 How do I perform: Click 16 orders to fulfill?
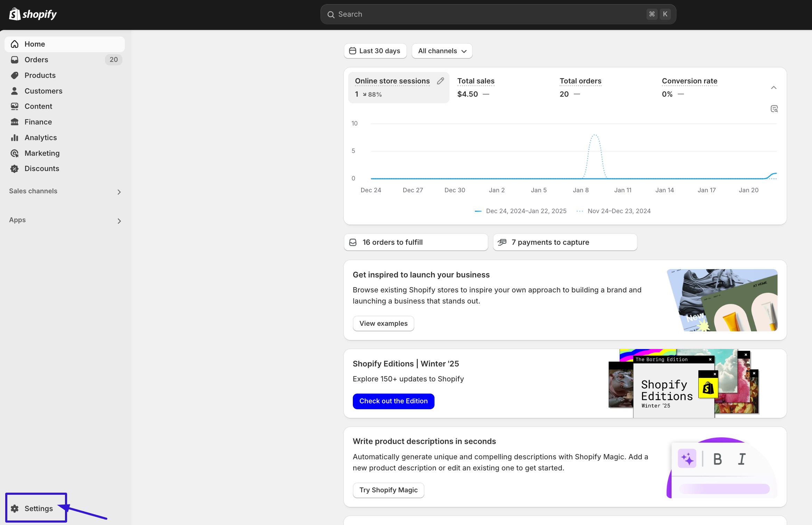pos(416,242)
